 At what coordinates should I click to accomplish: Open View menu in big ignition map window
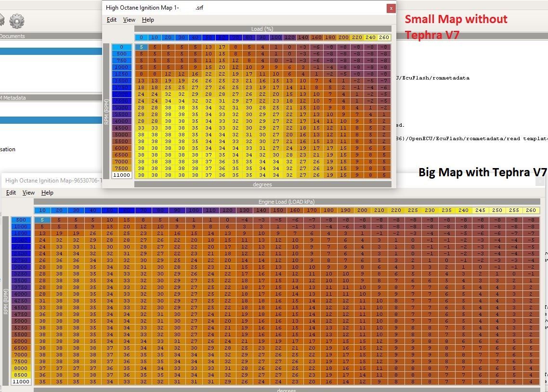point(28,193)
